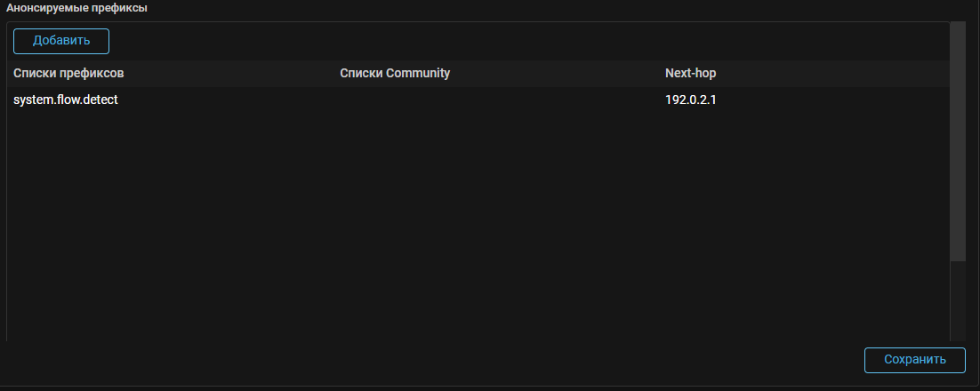
Task: Click the Списки Community column header
Action: [x=395, y=73]
